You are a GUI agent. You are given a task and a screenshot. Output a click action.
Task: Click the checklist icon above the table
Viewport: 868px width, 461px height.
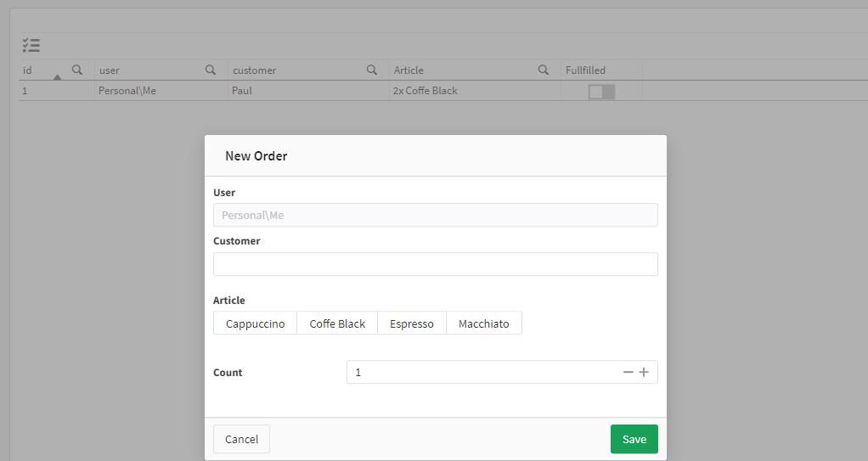pos(31,45)
